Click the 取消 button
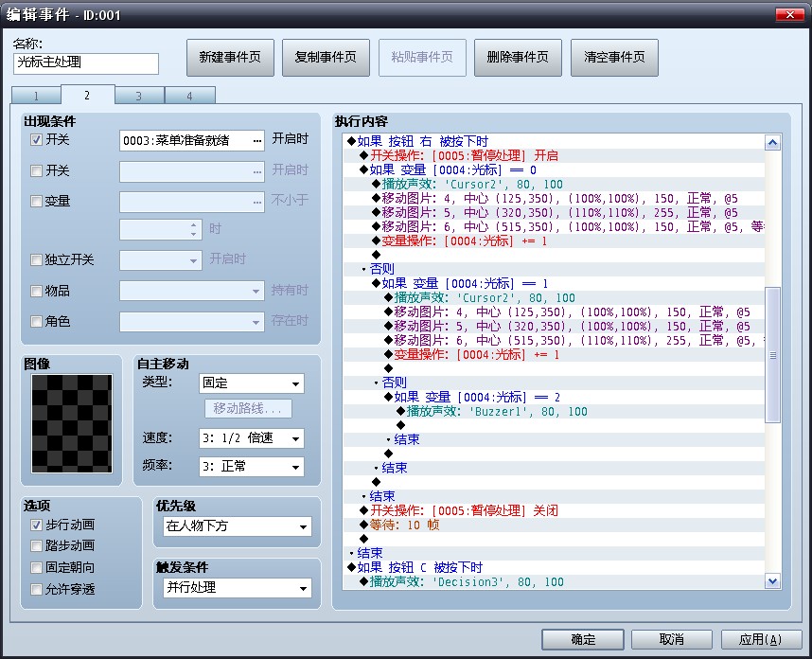 coord(672,639)
